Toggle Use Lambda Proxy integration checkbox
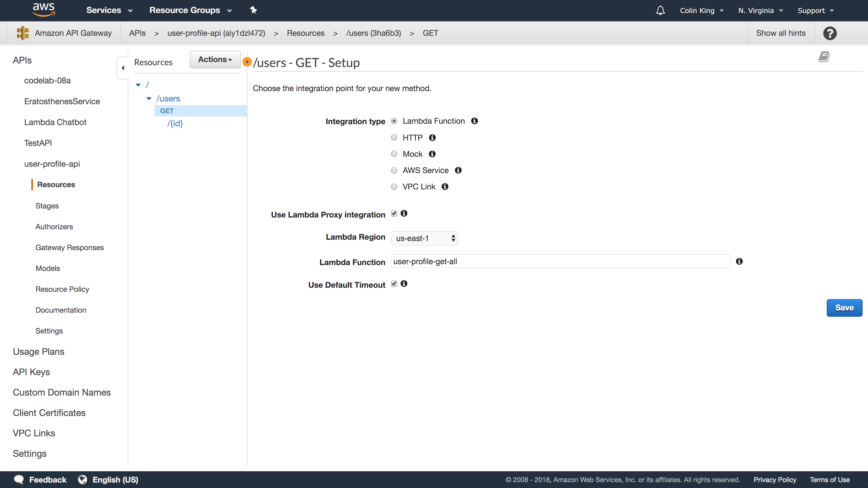Viewport: 868px width, 488px height. pyautogui.click(x=394, y=213)
